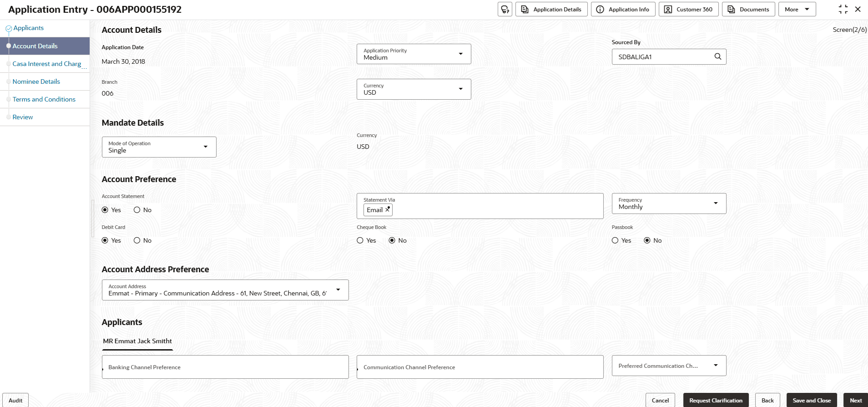Click the Application Details button
Viewport: 868px width, 407px height.
(551, 9)
